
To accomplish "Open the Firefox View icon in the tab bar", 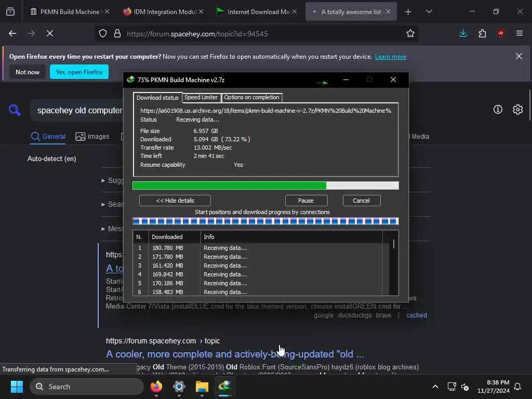I will (x=10, y=11).
